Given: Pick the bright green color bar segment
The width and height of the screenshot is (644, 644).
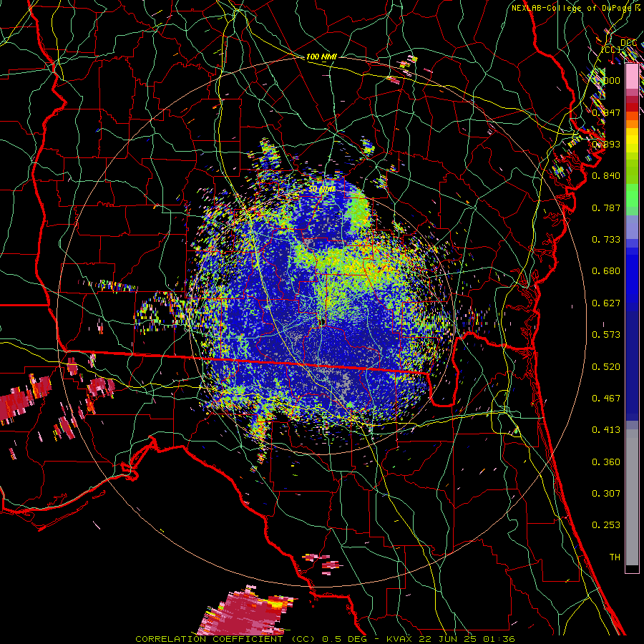Looking at the screenshot, I should click(632, 195).
